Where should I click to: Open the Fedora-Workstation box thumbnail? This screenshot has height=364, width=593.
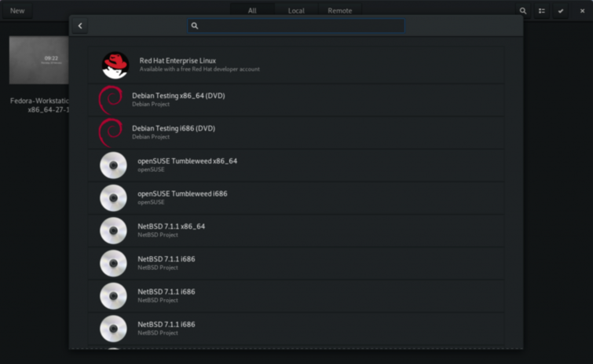(x=39, y=60)
